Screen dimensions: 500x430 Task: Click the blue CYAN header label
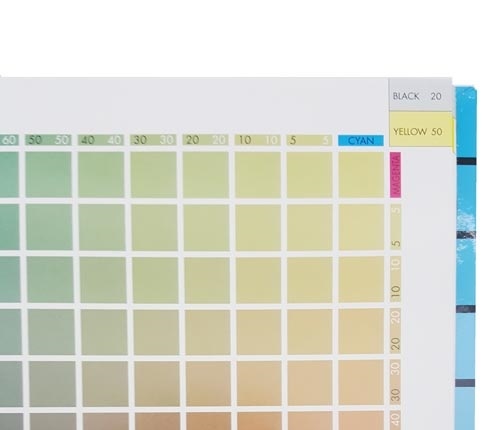(x=361, y=140)
